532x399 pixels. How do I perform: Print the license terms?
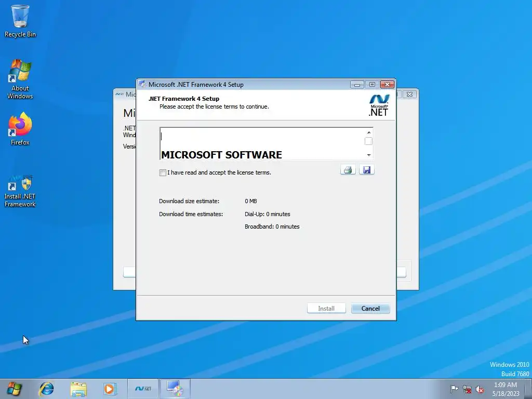pos(348,170)
